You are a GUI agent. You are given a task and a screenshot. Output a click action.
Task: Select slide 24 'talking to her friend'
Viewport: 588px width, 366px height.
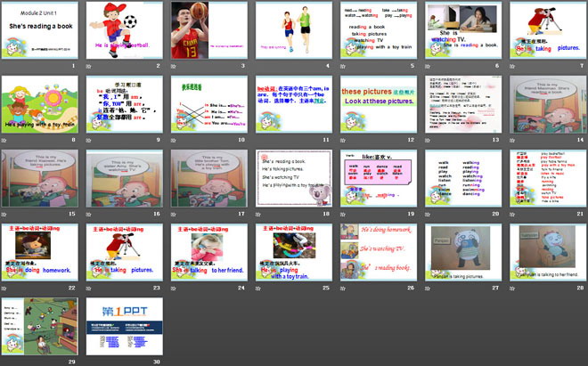(x=209, y=252)
